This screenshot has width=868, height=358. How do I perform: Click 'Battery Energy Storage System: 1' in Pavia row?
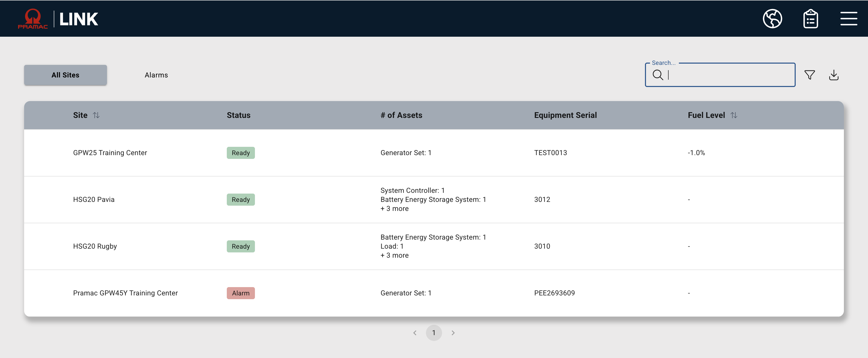(x=433, y=199)
